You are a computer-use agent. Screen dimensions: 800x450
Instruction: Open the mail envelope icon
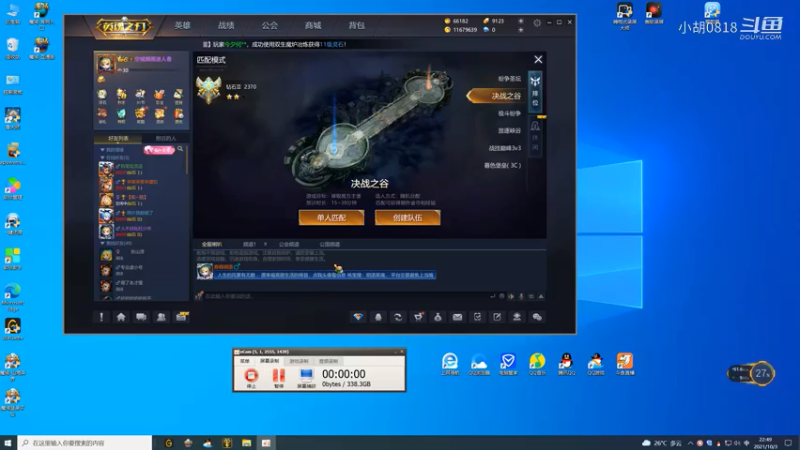(458, 317)
